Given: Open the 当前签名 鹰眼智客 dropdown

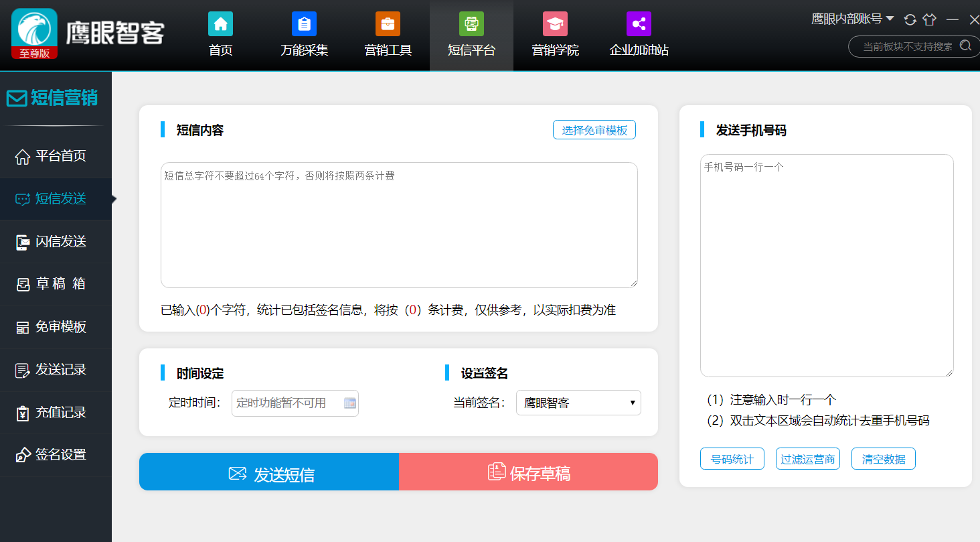Looking at the screenshot, I should [x=578, y=403].
